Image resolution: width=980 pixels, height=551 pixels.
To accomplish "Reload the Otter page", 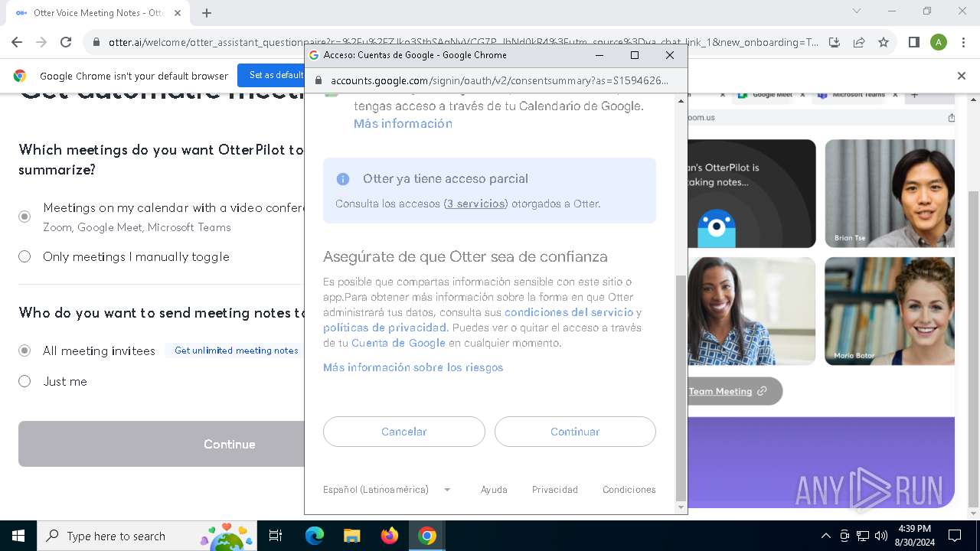I will (66, 42).
